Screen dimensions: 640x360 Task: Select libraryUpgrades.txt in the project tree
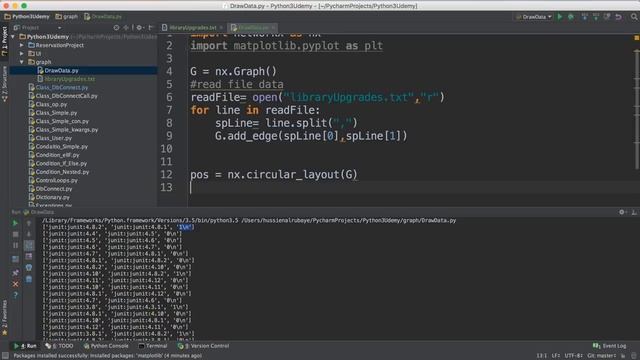click(x=69, y=79)
